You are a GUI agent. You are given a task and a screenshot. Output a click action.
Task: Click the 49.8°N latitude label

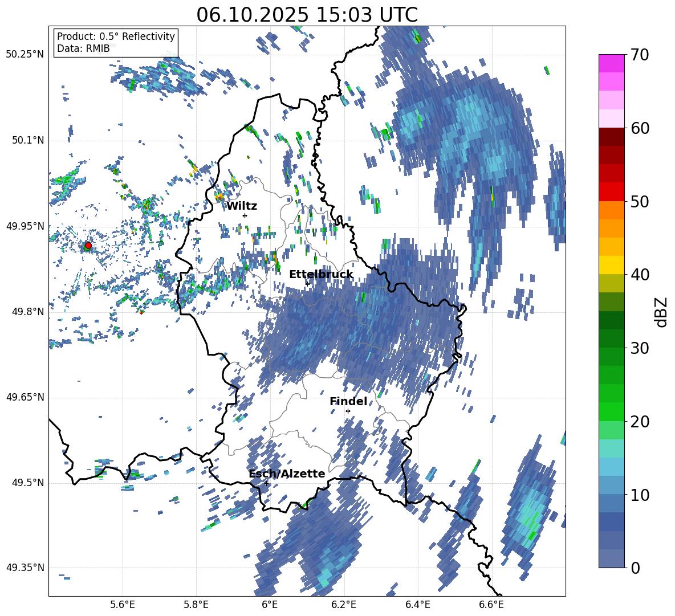coord(28,312)
